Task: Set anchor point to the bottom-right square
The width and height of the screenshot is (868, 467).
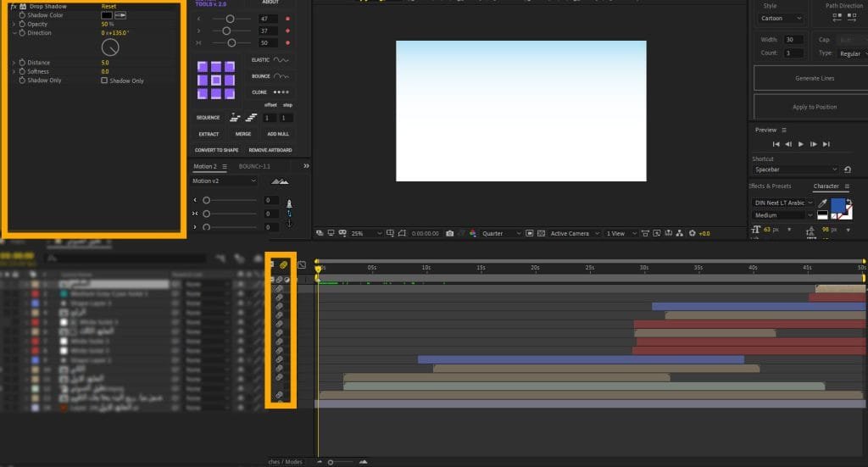Action: coord(229,93)
